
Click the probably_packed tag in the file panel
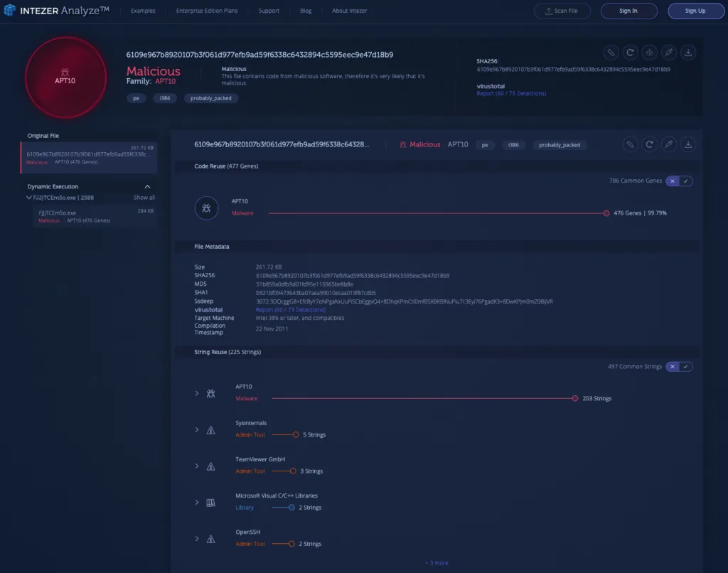560,145
